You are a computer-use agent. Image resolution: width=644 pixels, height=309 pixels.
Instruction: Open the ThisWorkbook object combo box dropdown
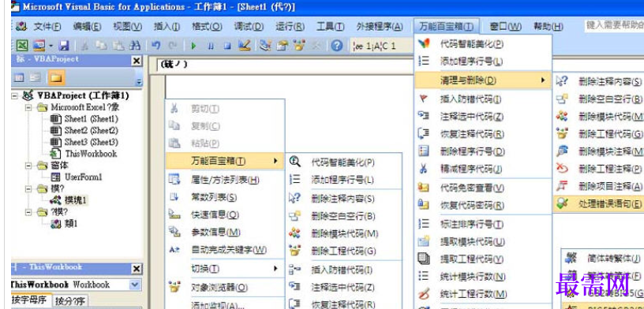click(x=135, y=285)
